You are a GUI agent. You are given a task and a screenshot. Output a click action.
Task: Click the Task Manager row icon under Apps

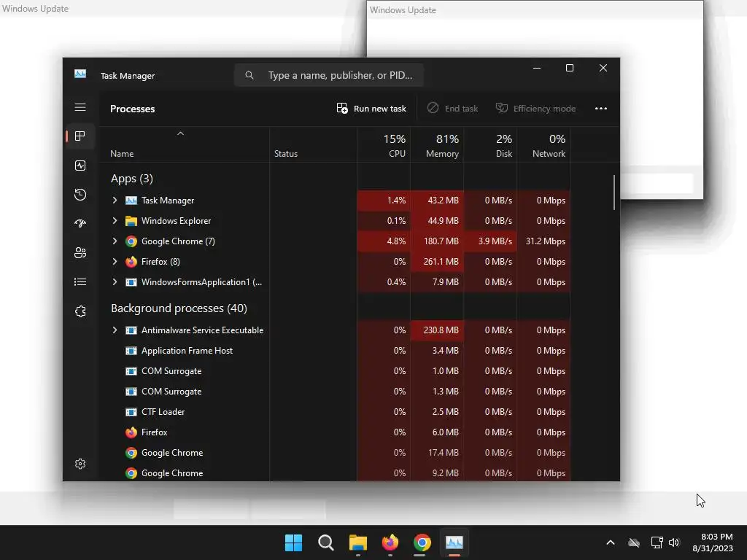131,201
